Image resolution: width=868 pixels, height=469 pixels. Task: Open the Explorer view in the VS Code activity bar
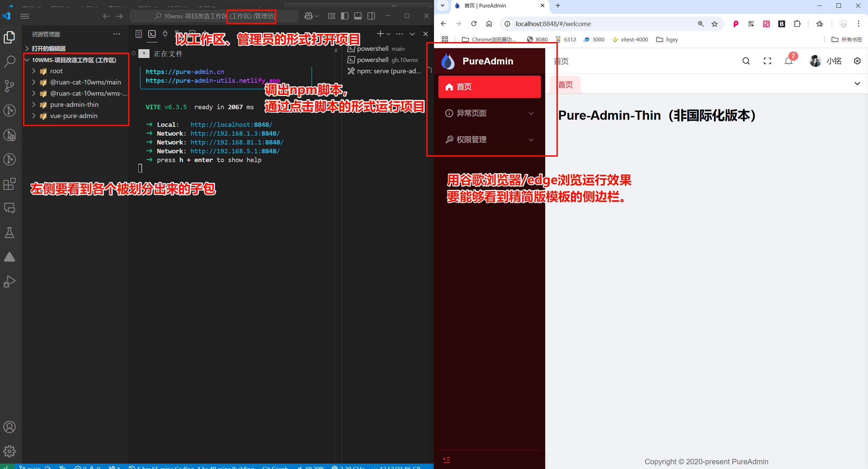pos(9,37)
